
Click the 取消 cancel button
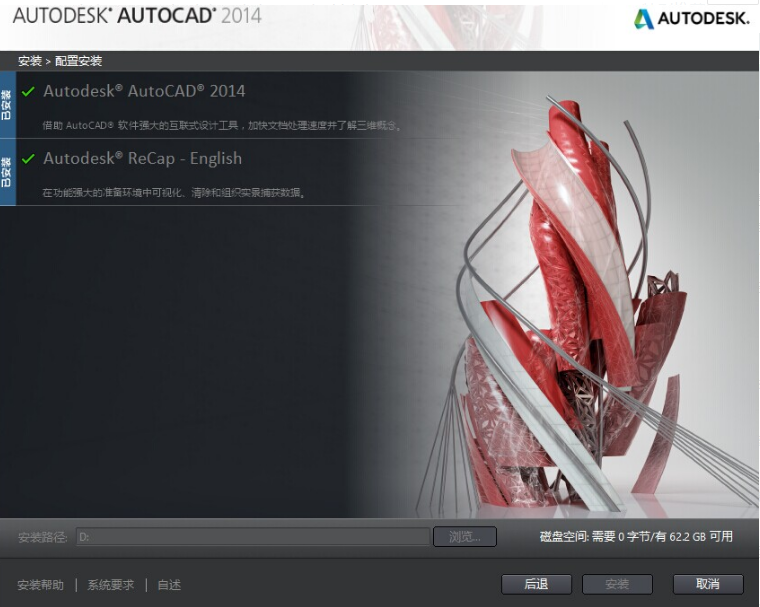[x=708, y=584]
